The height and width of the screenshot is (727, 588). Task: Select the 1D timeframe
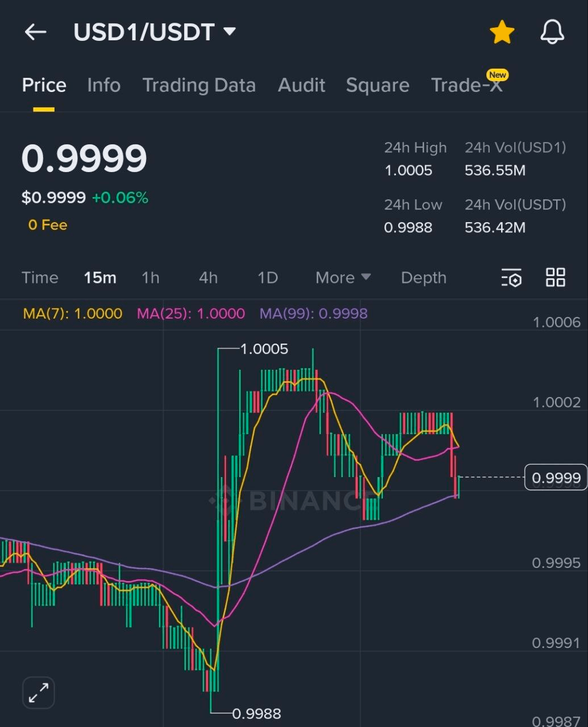click(267, 278)
